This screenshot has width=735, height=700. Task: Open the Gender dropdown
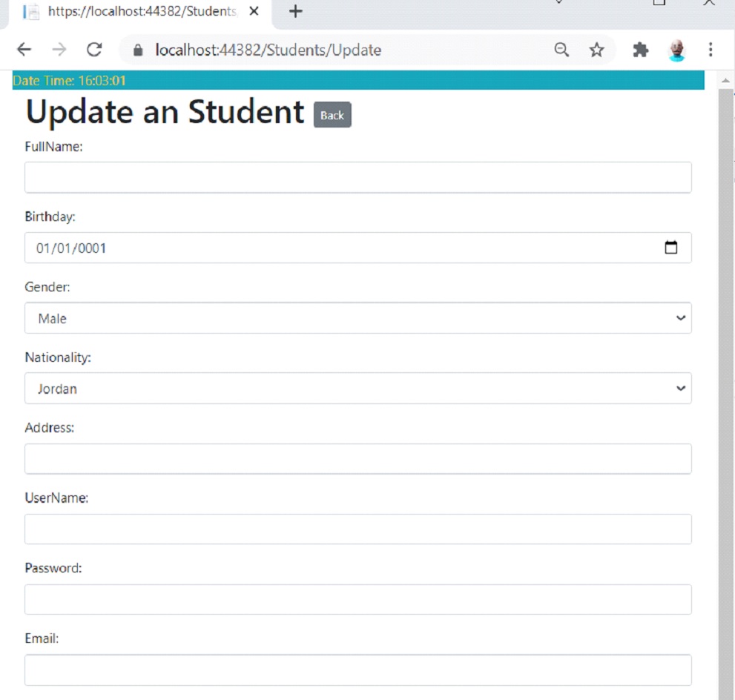pos(358,317)
